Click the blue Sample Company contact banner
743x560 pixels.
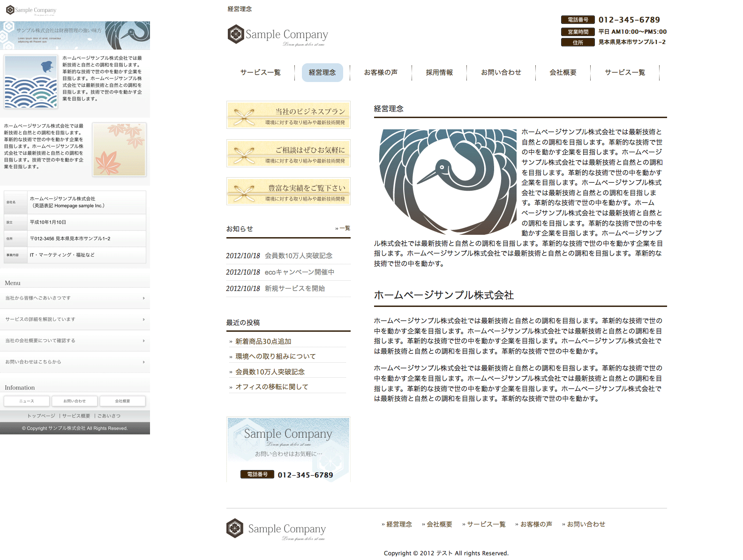288,449
